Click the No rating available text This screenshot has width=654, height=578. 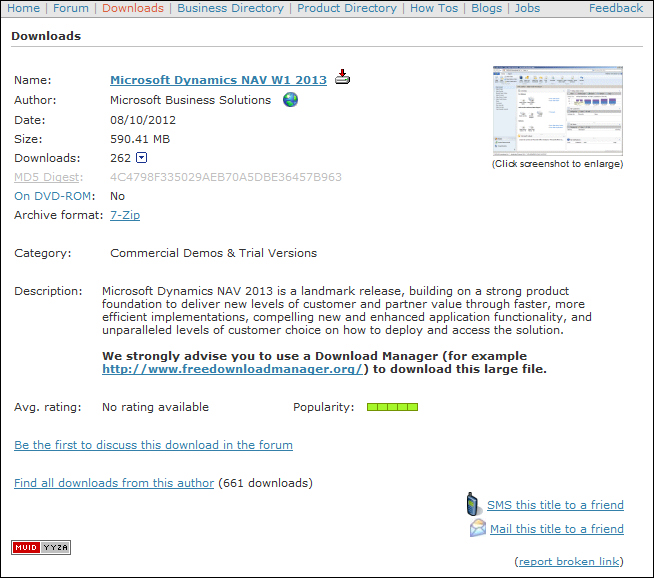pyautogui.click(x=156, y=407)
